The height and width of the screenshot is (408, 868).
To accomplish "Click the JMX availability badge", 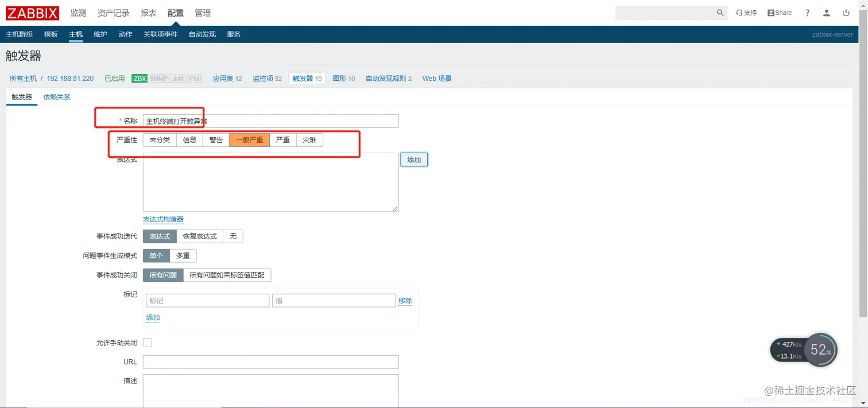I will click(x=178, y=79).
